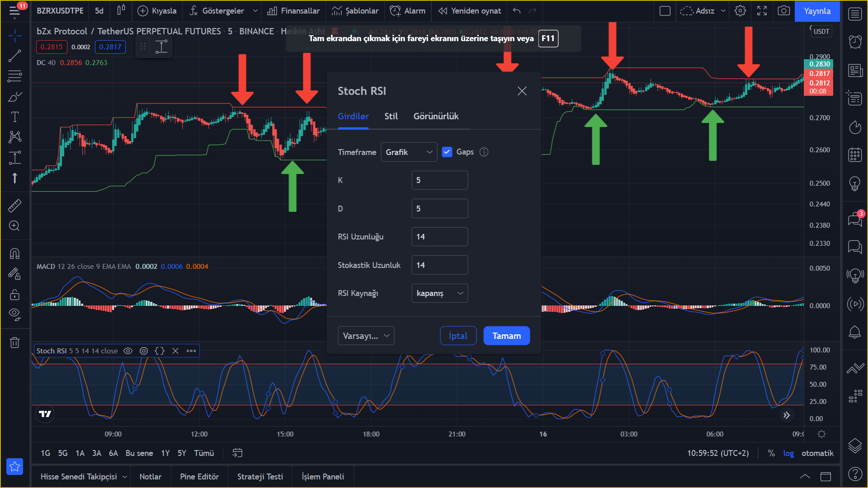Remove Stoch RSI indicator from legend
Screen dimensions: 868x488
click(x=175, y=351)
